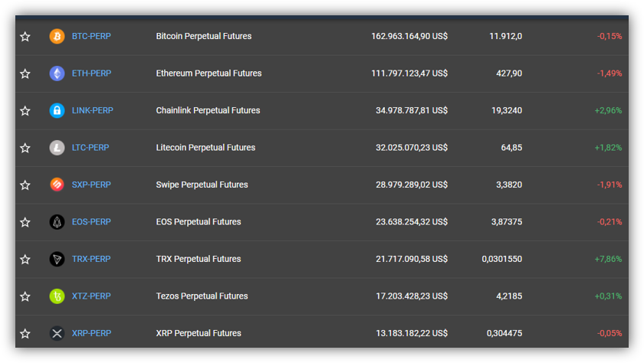Open the SXP-PERP market link
The height and width of the screenshot is (363, 644).
click(91, 185)
